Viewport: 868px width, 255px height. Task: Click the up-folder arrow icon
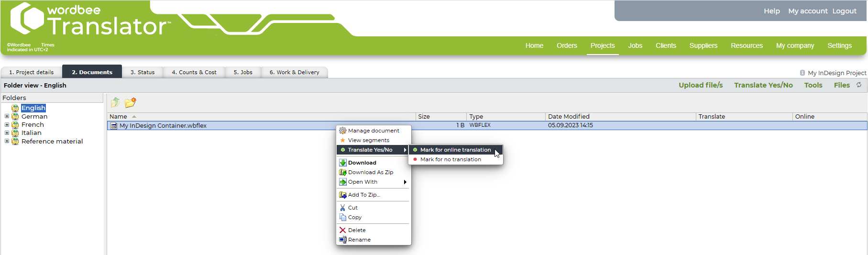[x=115, y=102]
